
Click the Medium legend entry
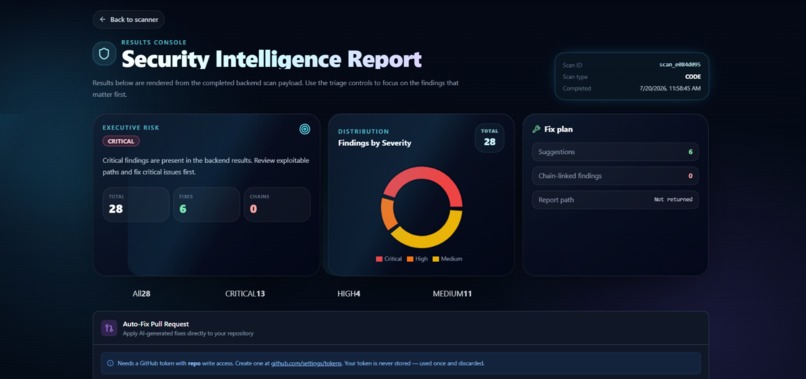(447, 259)
